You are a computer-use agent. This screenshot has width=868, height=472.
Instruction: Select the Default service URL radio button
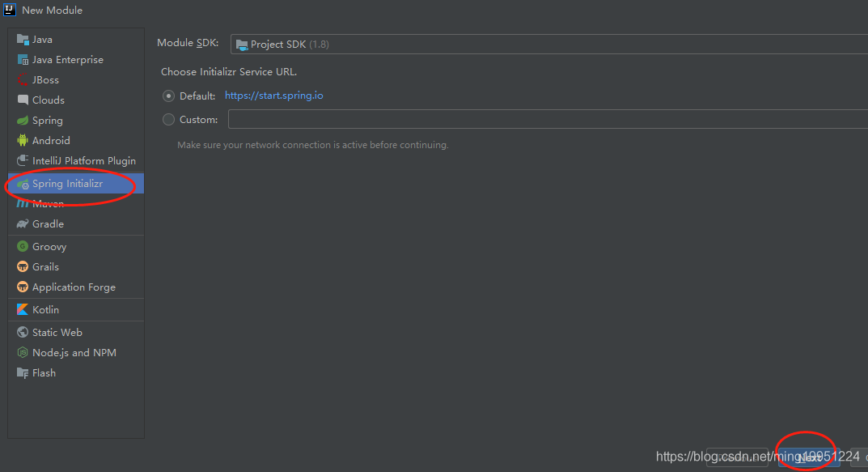pyautogui.click(x=168, y=96)
